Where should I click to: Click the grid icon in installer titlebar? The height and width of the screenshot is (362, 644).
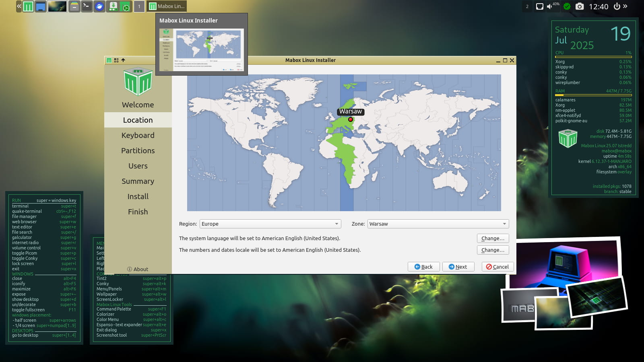tap(116, 60)
